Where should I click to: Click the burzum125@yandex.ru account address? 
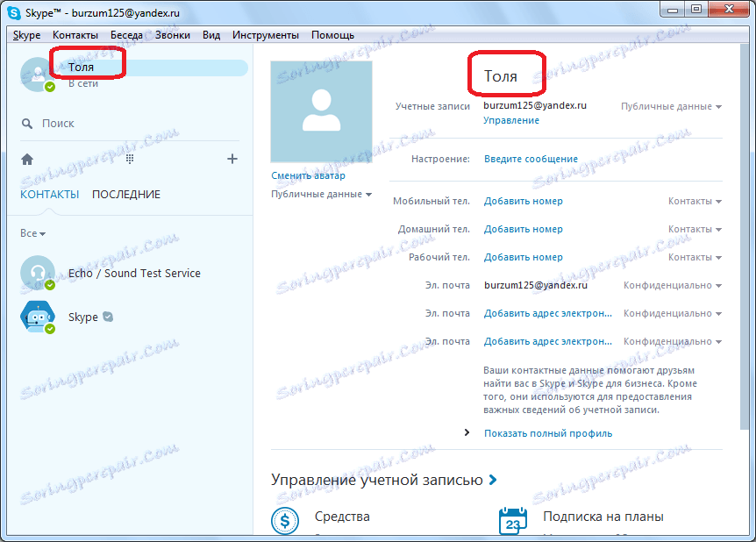coord(535,105)
